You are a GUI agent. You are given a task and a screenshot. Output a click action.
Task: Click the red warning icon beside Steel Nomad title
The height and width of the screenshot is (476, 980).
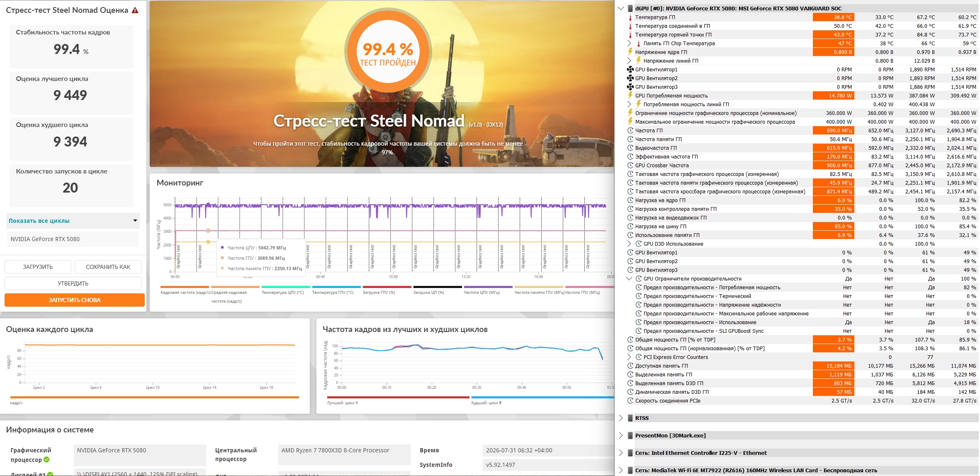[x=135, y=10]
